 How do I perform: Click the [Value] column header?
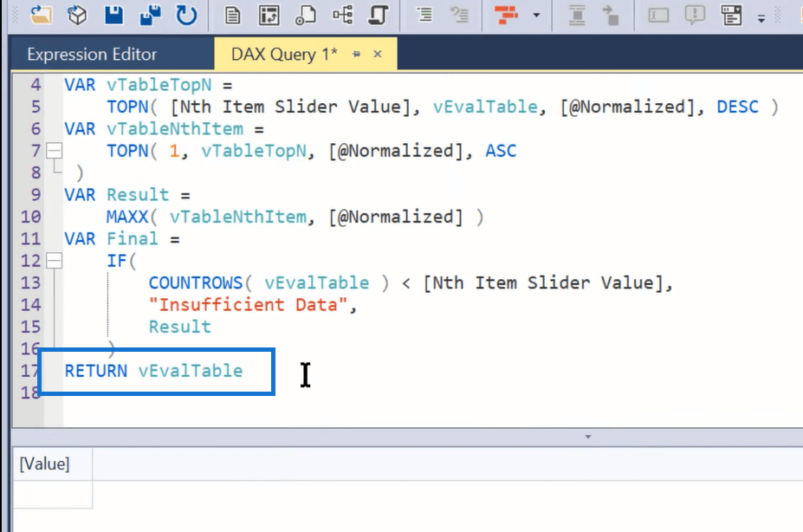point(52,464)
